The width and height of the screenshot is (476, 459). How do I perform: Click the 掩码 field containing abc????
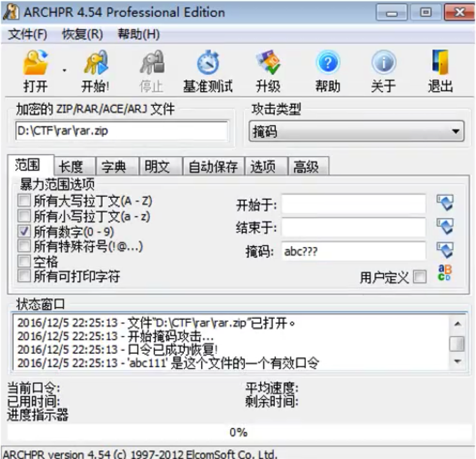pos(354,251)
